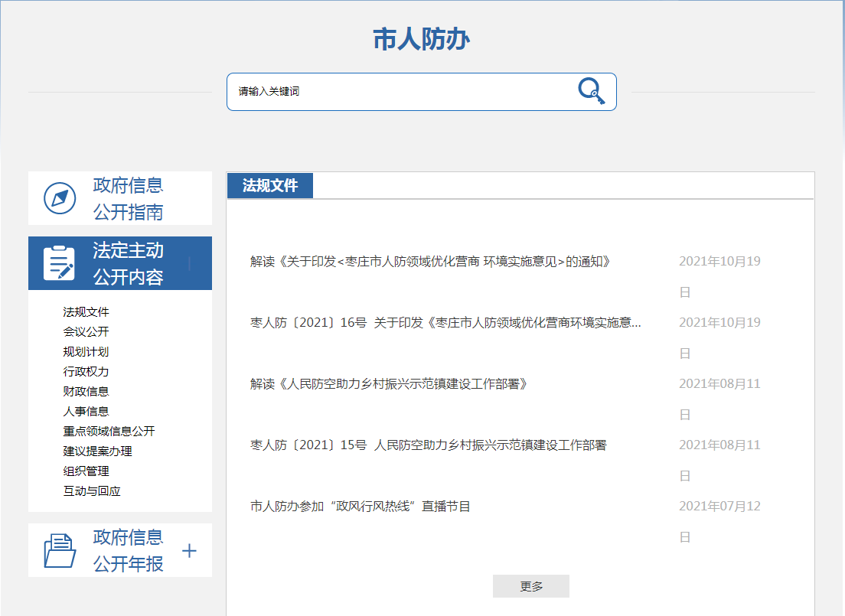
Task: Open 法规文件 in sidebar list
Action: pyautogui.click(x=86, y=312)
